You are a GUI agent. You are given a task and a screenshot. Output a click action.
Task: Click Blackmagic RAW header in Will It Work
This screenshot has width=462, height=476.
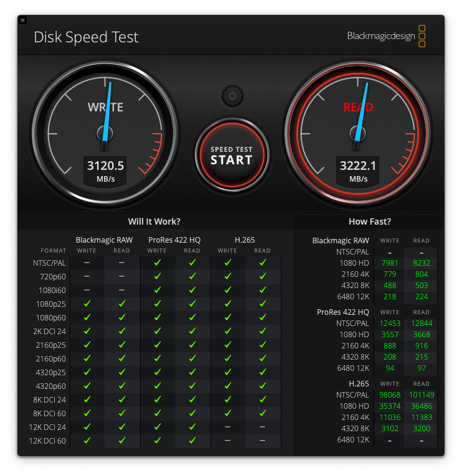click(x=104, y=240)
